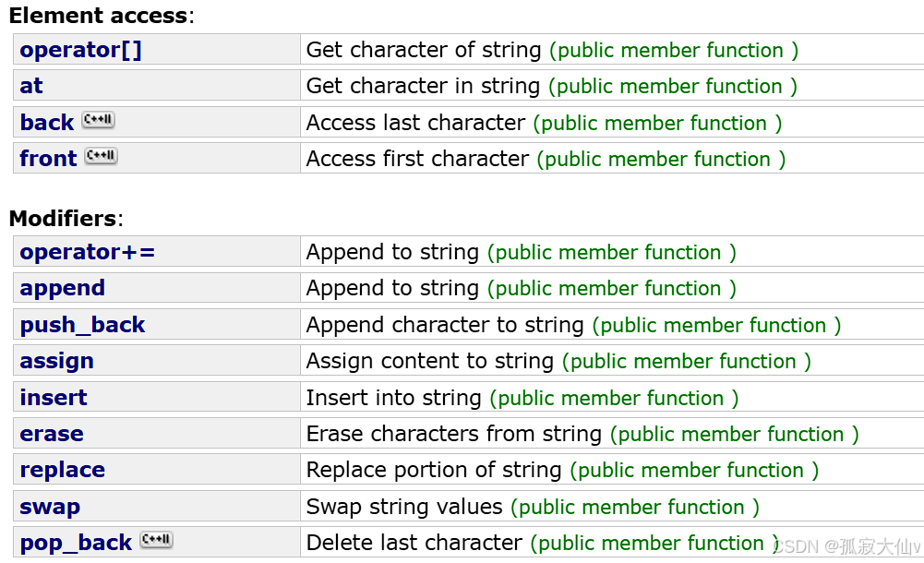Open the operator+= reference link
Viewport: 924px width, 563px height.
pyautogui.click(x=87, y=252)
